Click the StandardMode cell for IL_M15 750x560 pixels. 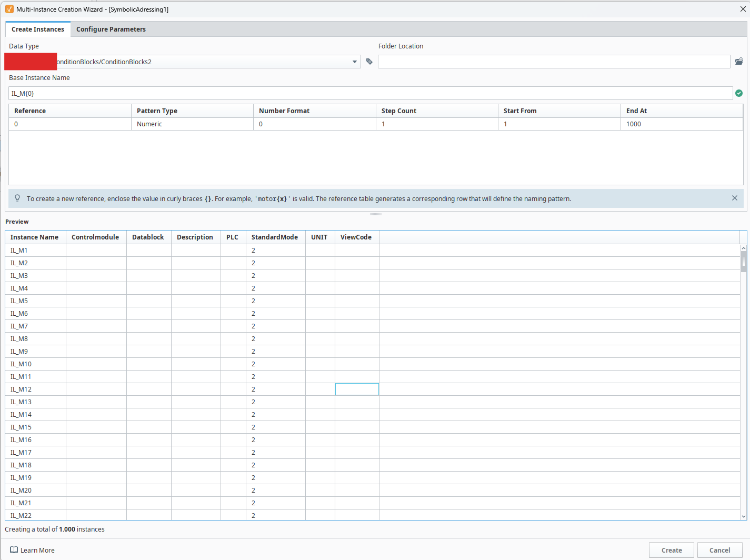tap(276, 427)
